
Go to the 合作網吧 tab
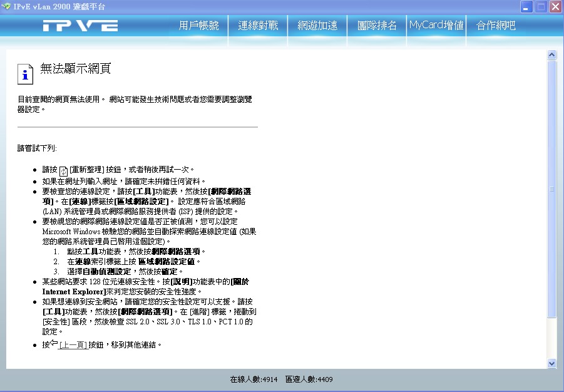pos(496,25)
